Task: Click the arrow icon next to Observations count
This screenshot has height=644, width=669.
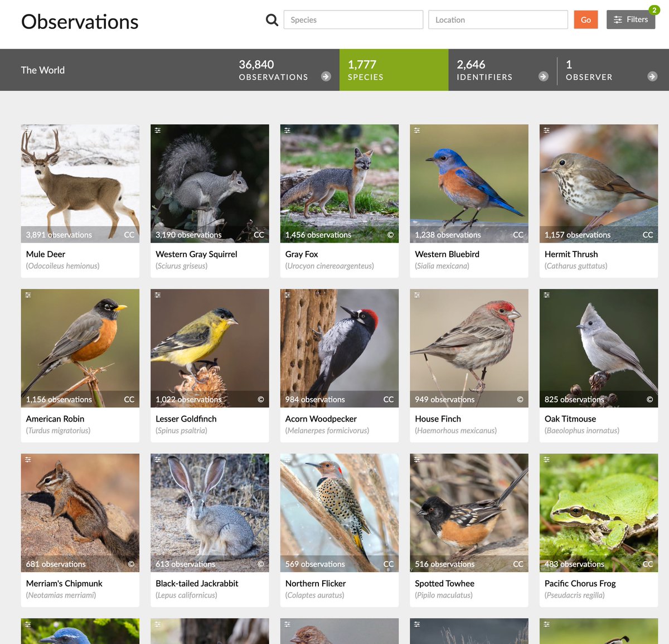Action: (326, 76)
